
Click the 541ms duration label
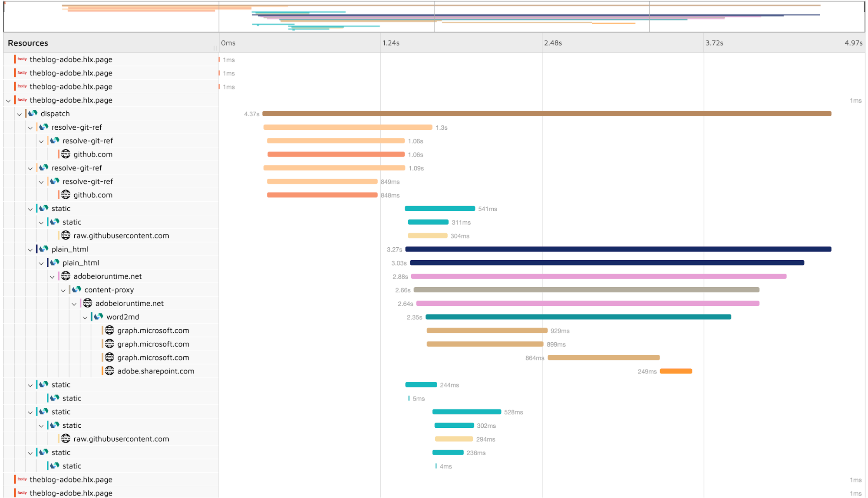point(488,209)
